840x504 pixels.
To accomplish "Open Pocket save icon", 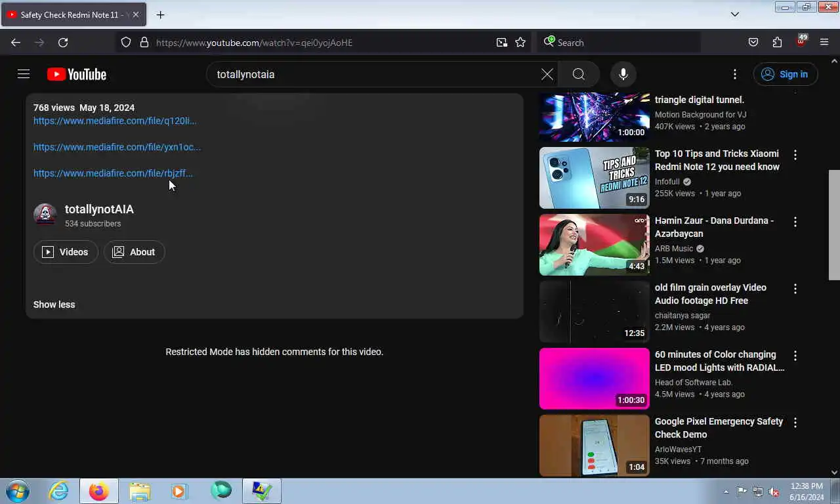I will point(753,43).
